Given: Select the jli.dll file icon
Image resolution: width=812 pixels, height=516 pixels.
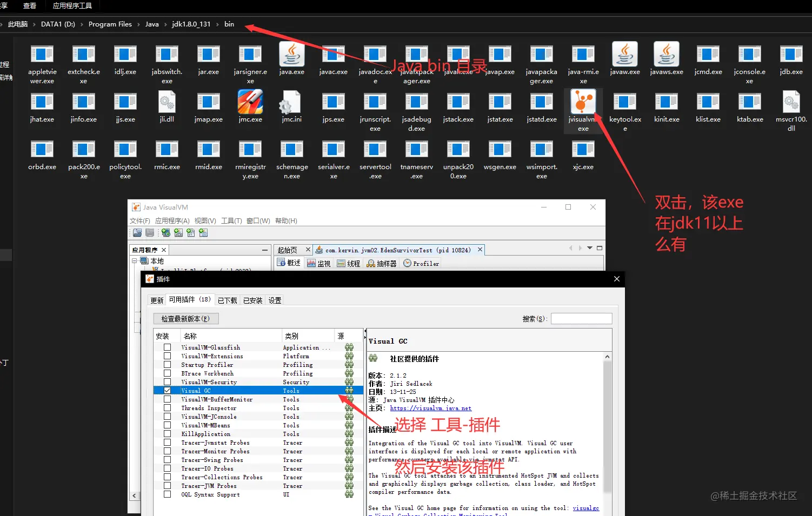Looking at the screenshot, I should 167,102.
